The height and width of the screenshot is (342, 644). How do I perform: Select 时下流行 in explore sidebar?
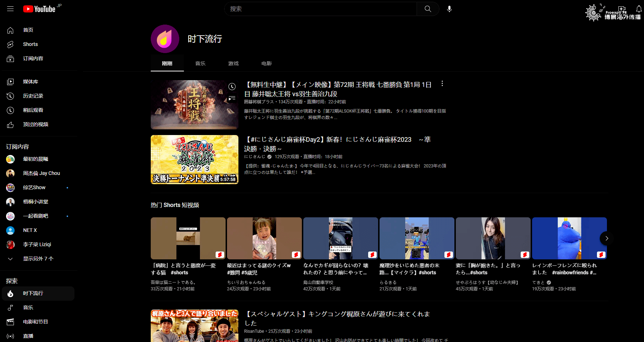tap(38, 294)
